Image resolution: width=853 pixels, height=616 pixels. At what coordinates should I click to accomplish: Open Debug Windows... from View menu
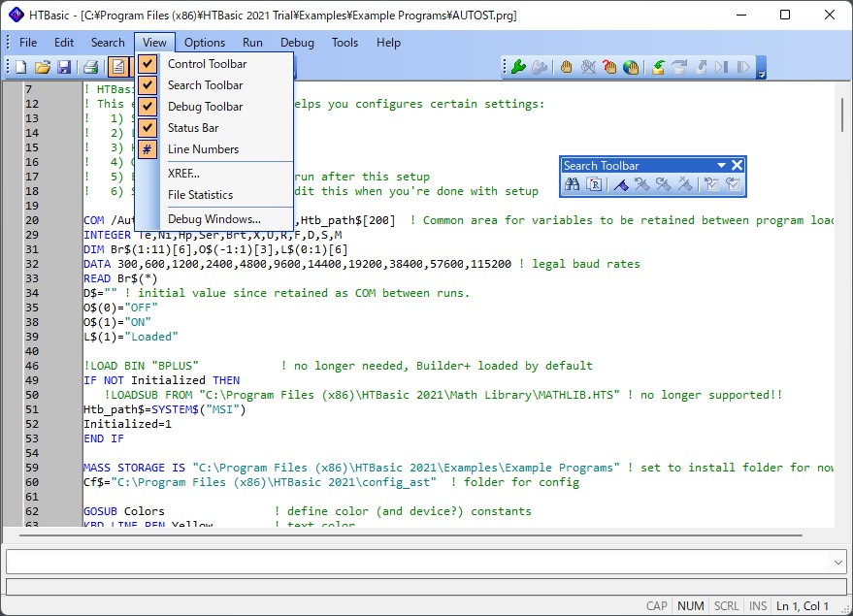click(214, 219)
